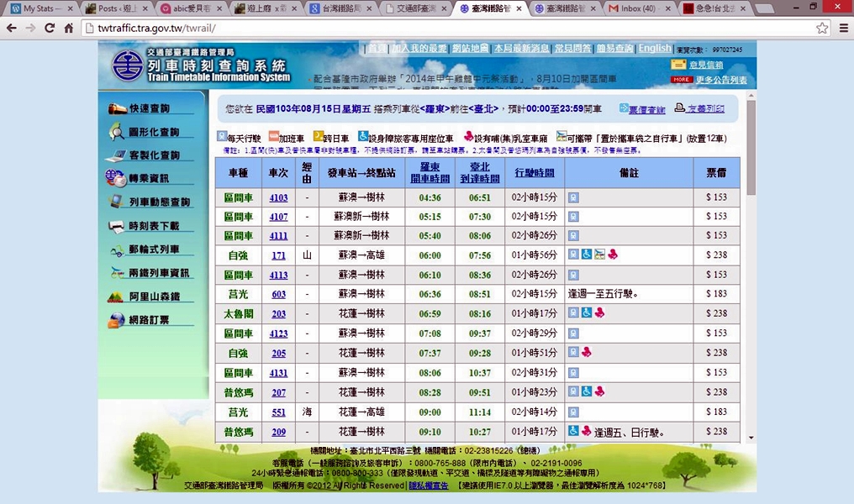Open train number 4103 details link
Viewport: 854px width, 504px height.
click(x=278, y=197)
